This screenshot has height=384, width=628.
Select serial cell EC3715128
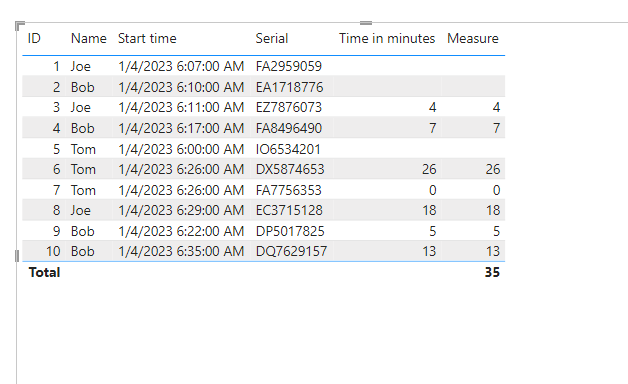click(x=289, y=210)
